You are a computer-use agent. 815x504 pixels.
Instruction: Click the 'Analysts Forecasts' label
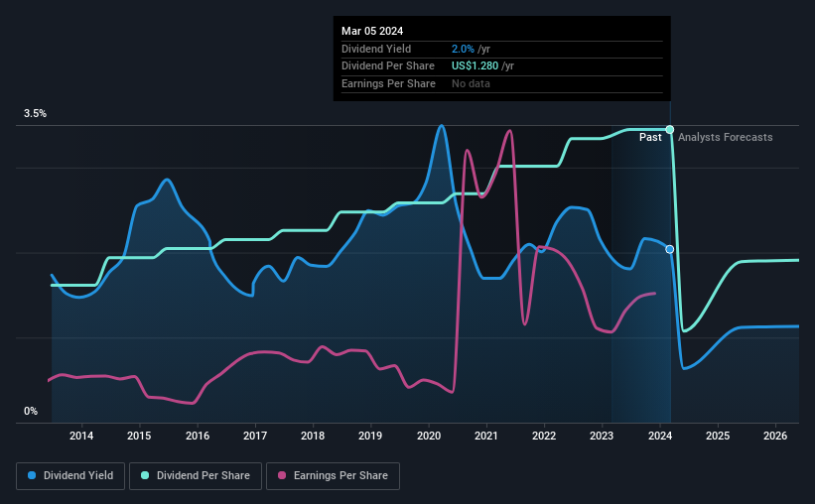[725, 137]
